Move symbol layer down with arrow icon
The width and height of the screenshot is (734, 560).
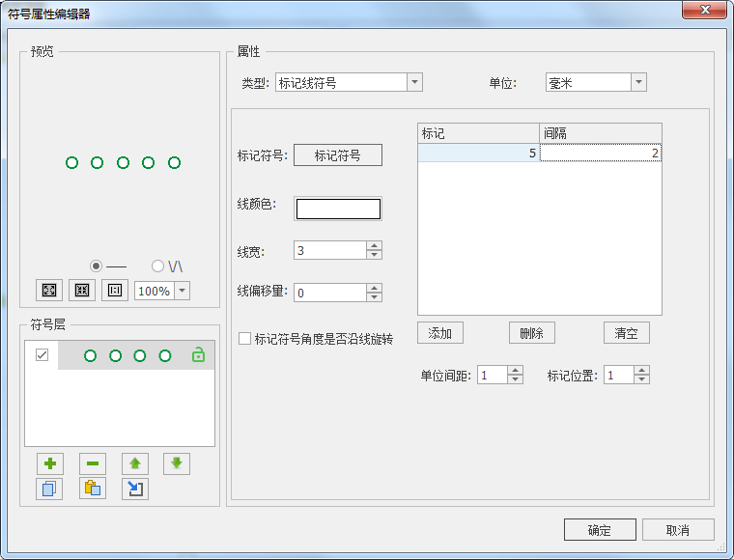point(177,463)
